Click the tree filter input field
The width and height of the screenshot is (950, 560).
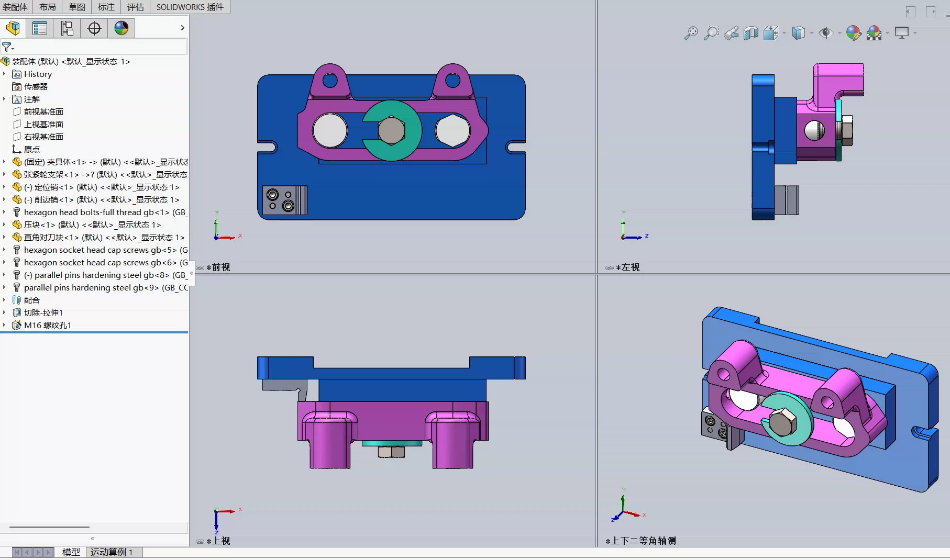(101, 47)
